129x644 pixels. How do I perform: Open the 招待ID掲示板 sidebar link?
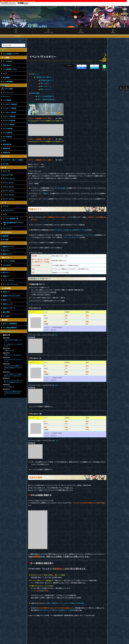click(7, 144)
